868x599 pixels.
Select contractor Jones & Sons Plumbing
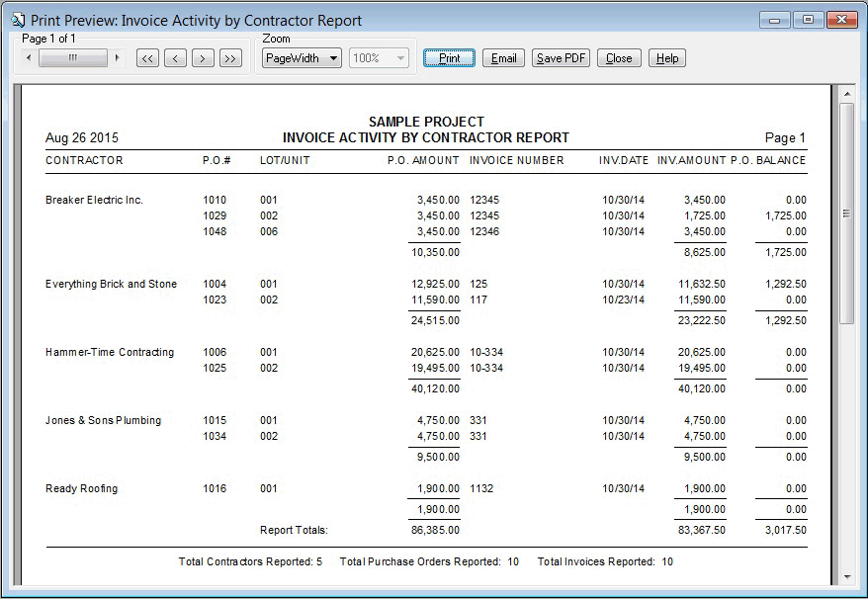103,420
